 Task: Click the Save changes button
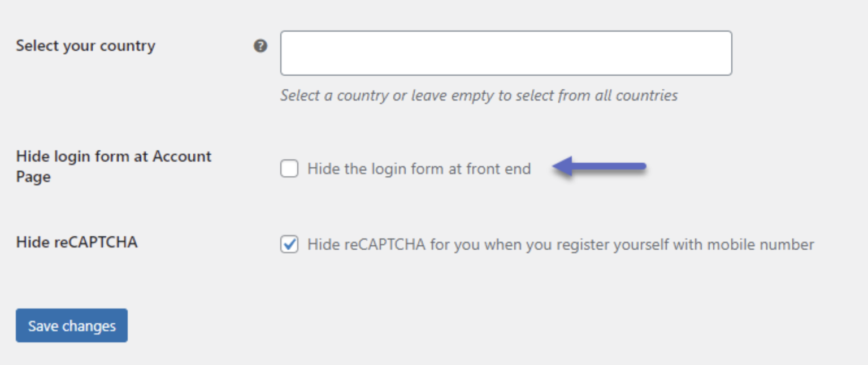72,325
